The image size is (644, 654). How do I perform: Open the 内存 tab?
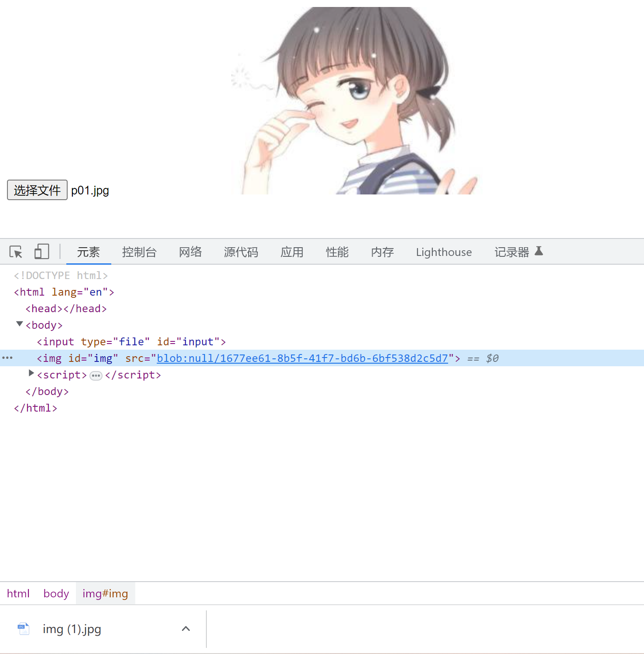point(382,252)
